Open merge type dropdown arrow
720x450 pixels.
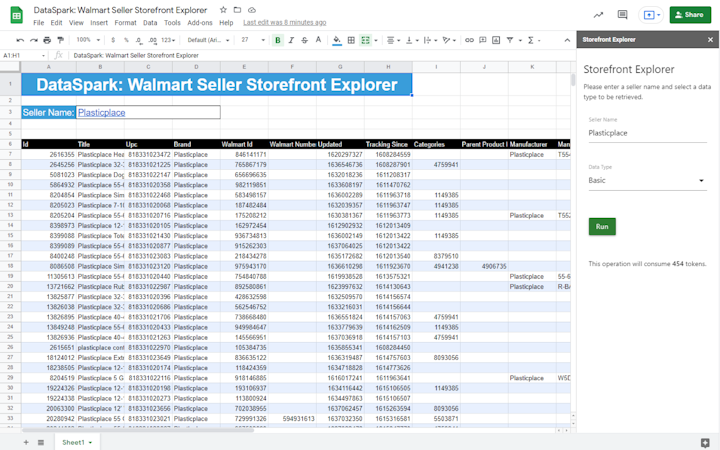pos(376,40)
